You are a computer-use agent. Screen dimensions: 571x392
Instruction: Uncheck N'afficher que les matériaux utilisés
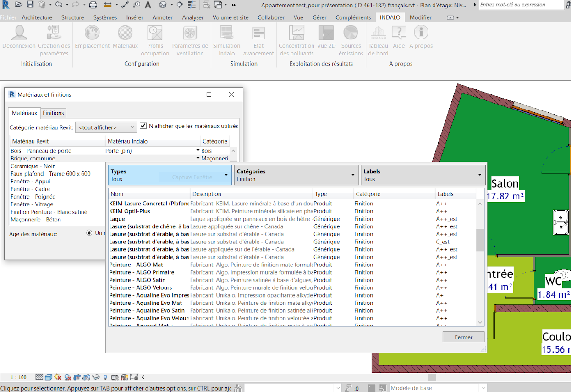click(x=143, y=126)
